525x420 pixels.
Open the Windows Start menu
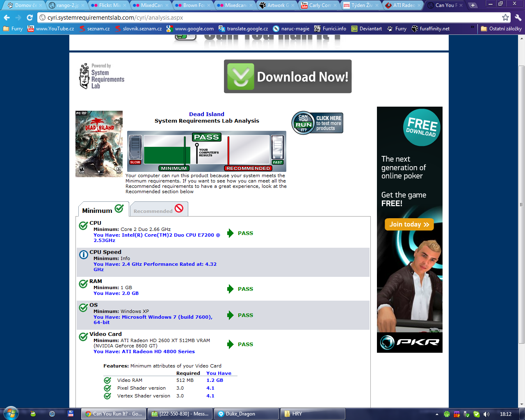tap(11, 413)
